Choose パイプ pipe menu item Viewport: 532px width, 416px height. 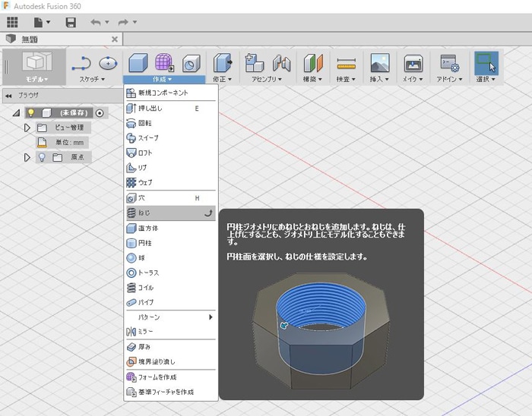[x=171, y=302]
